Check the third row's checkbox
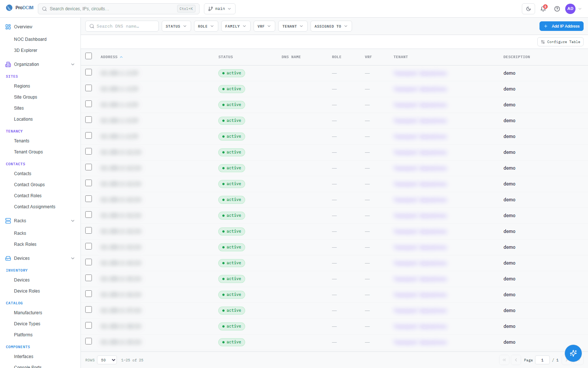 pyautogui.click(x=89, y=104)
